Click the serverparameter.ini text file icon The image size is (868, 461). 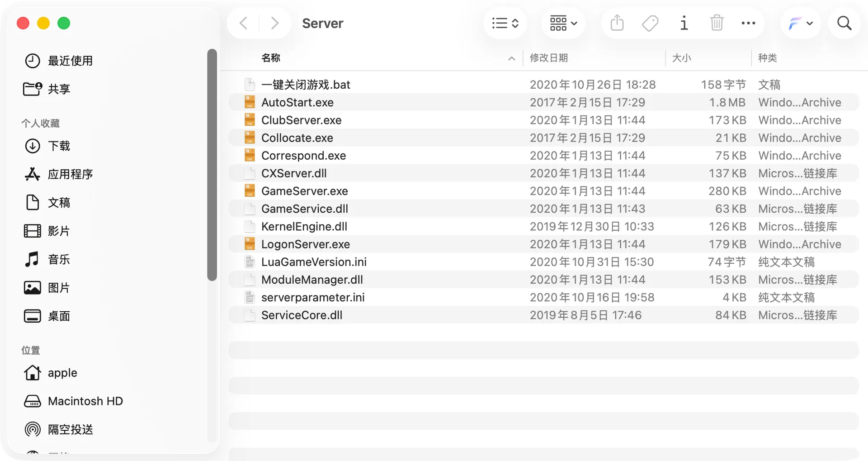pos(250,297)
